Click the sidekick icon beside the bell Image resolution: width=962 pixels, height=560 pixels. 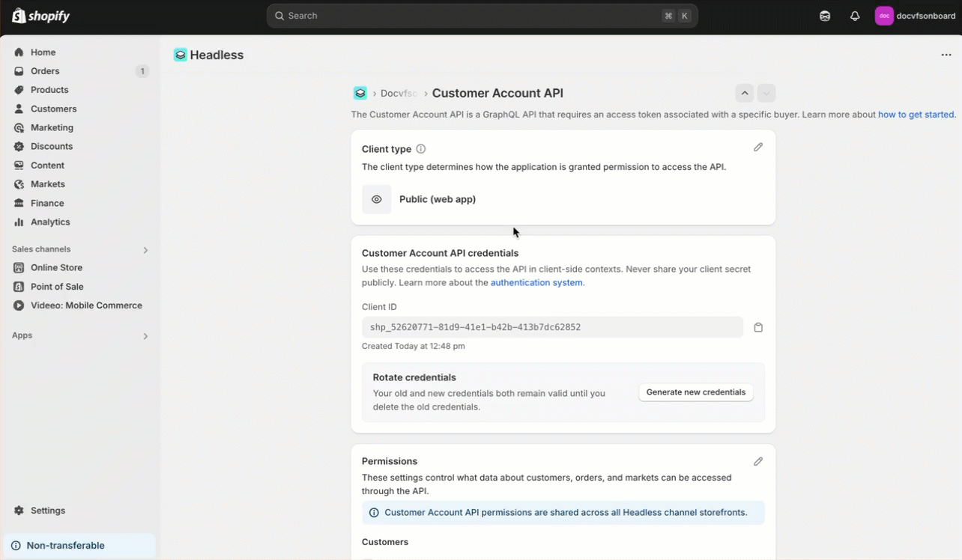click(825, 16)
